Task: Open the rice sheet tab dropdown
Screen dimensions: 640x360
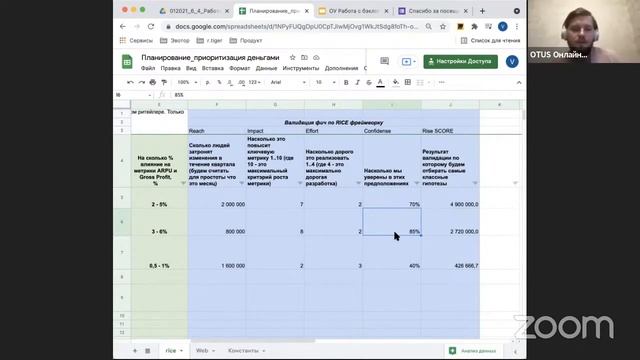Action: tap(181, 351)
